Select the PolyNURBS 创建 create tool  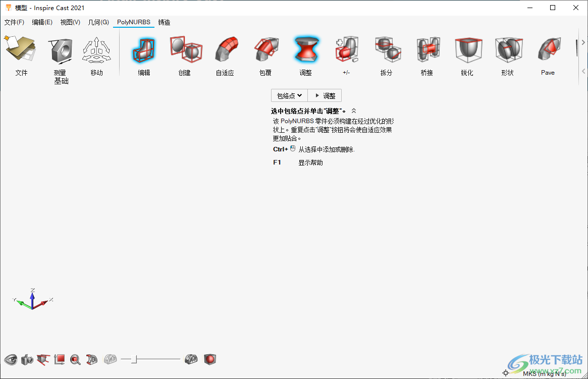coord(186,49)
